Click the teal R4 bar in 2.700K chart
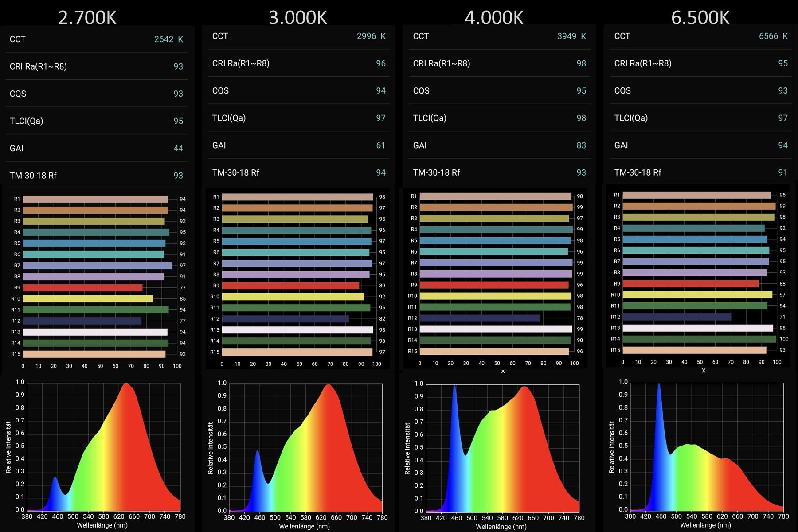 [x=96, y=232]
